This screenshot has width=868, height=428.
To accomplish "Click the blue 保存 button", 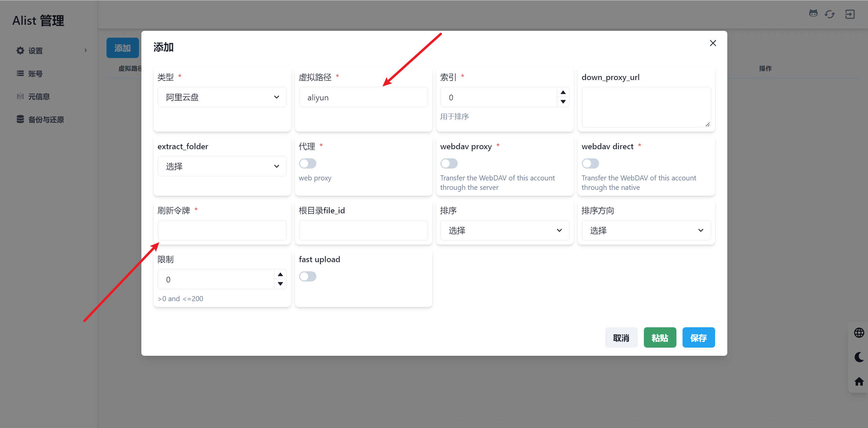I will coord(698,338).
